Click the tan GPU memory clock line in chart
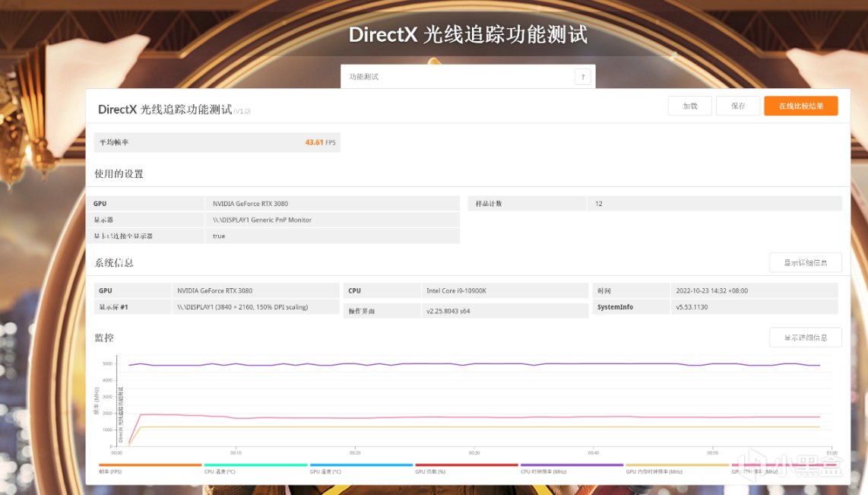Viewport: 868px width, 495px height. 474,427
